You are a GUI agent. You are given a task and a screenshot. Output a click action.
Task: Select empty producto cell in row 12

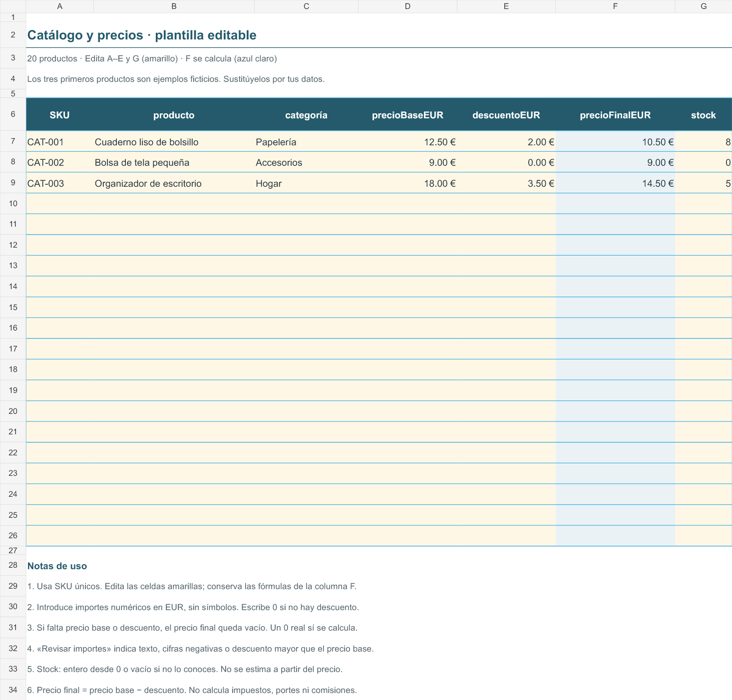(174, 245)
